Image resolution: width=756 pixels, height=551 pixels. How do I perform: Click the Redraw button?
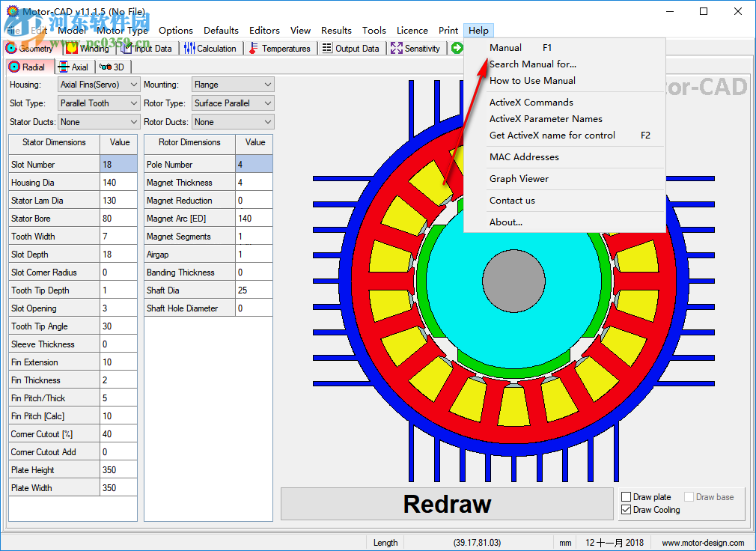447,504
